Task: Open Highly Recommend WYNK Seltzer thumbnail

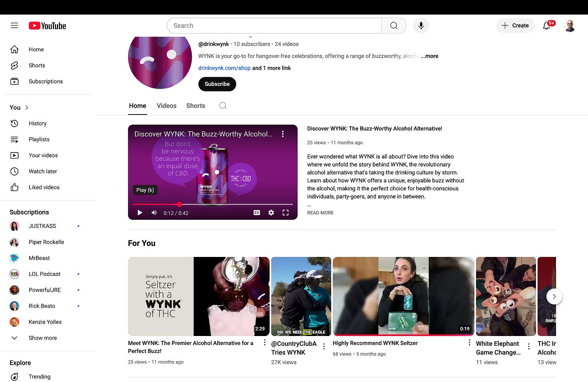Action: pos(403,296)
